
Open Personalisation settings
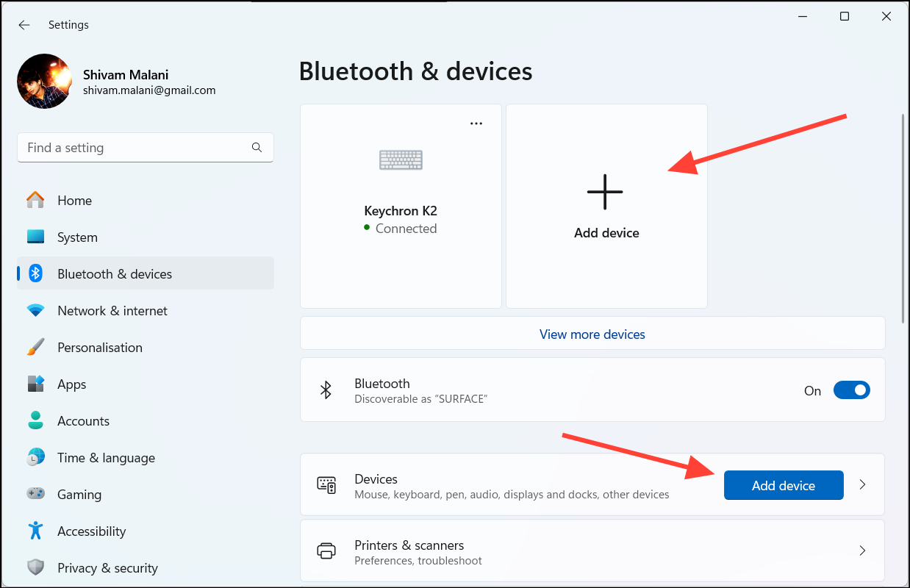[146, 347]
